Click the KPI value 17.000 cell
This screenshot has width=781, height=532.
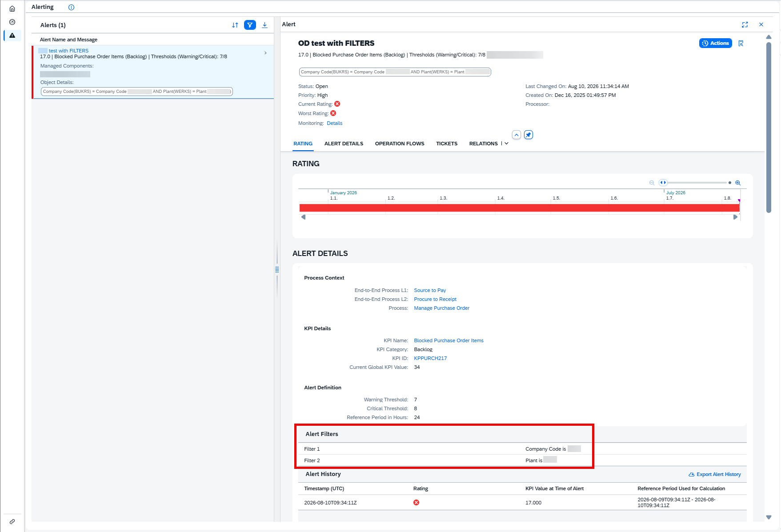coord(533,503)
